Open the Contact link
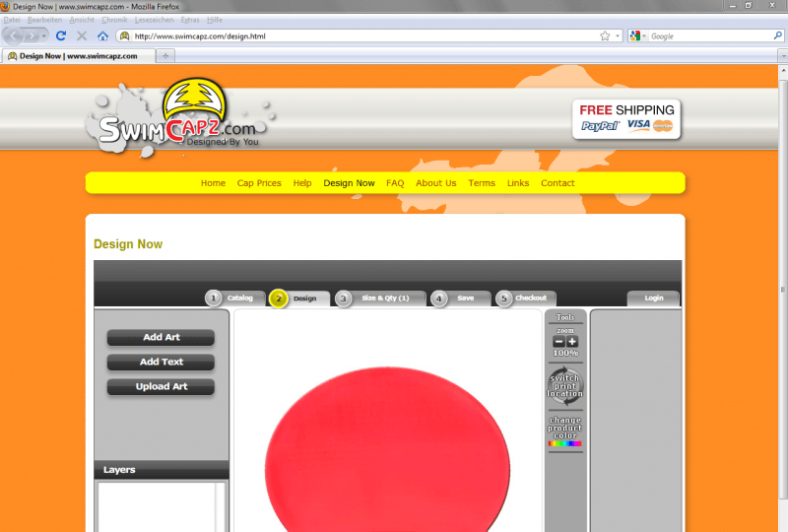This screenshot has width=788, height=532. click(558, 183)
